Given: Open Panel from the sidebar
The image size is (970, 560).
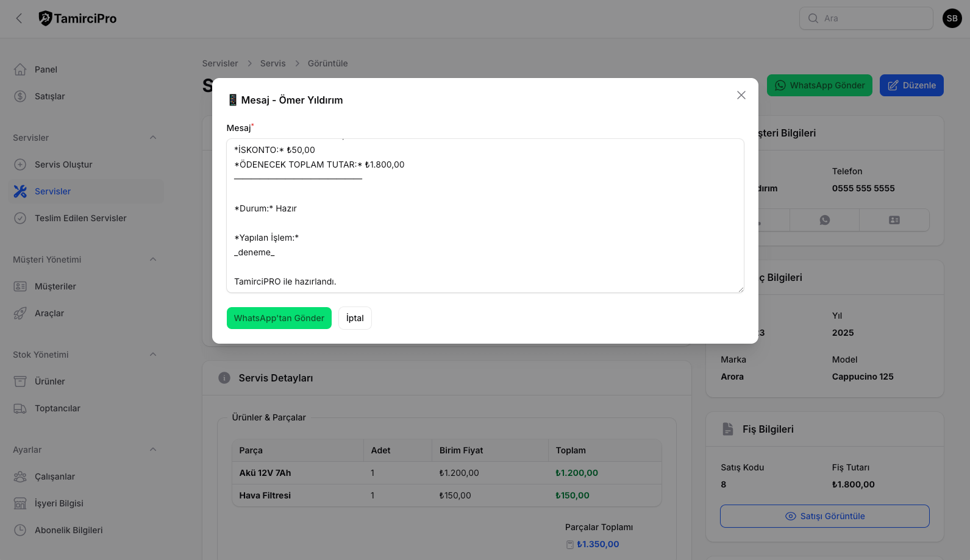Looking at the screenshot, I should [x=46, y=69].
